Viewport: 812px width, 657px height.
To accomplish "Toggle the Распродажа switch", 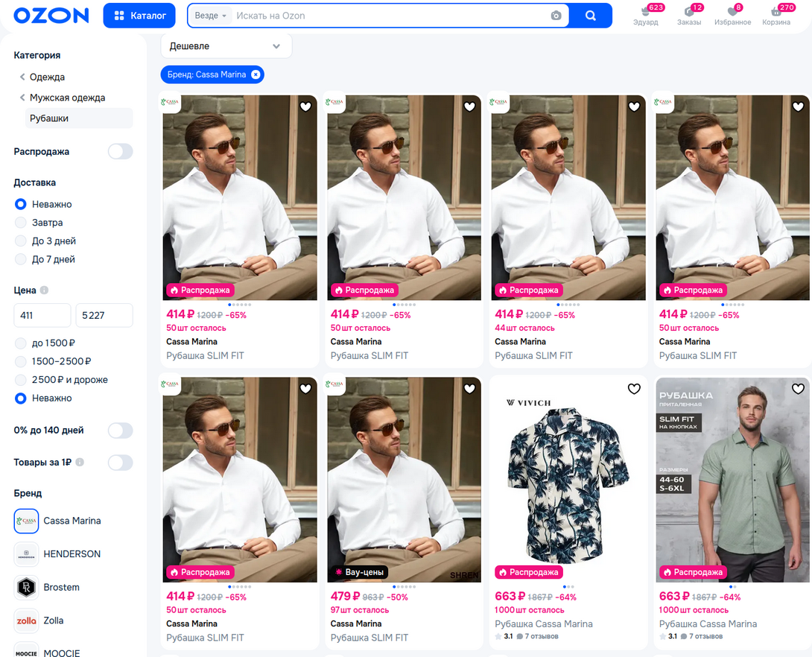I will 120,152.
